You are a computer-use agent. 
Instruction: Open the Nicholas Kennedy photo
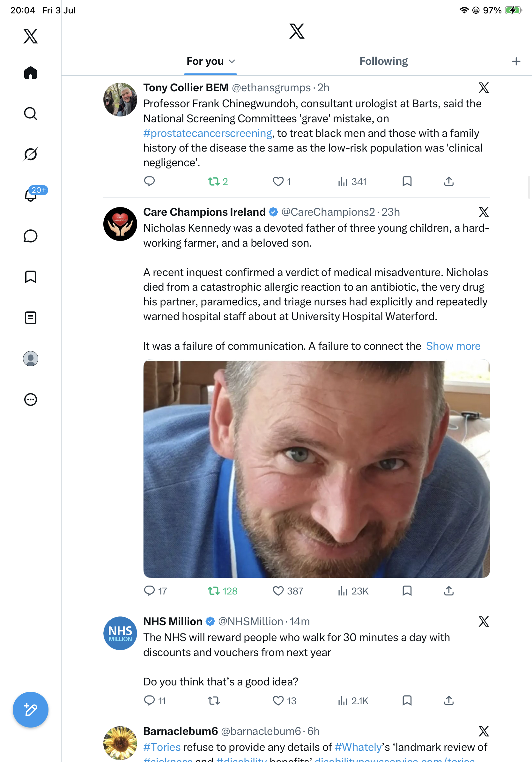pos(316,469)
